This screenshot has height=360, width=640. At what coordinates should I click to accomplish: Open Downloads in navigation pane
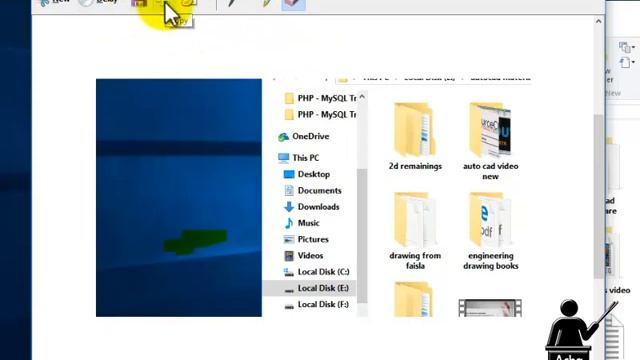311,207
